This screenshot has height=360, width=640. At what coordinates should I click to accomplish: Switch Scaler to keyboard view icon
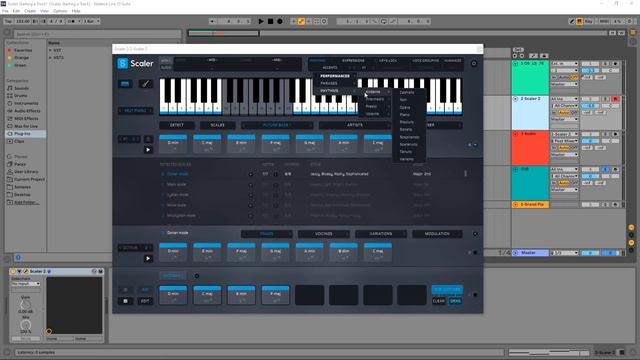tap(125, 84)
